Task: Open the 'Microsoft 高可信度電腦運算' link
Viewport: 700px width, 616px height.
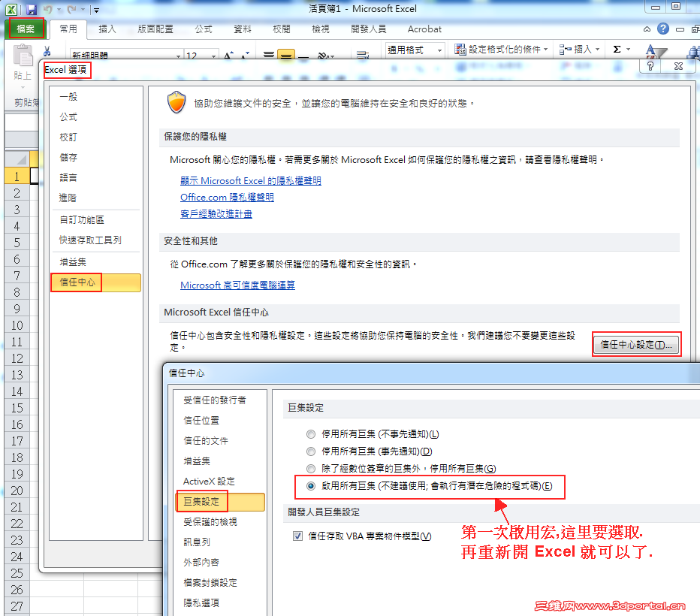Action: pyautogui.click(x=237, y=285)
